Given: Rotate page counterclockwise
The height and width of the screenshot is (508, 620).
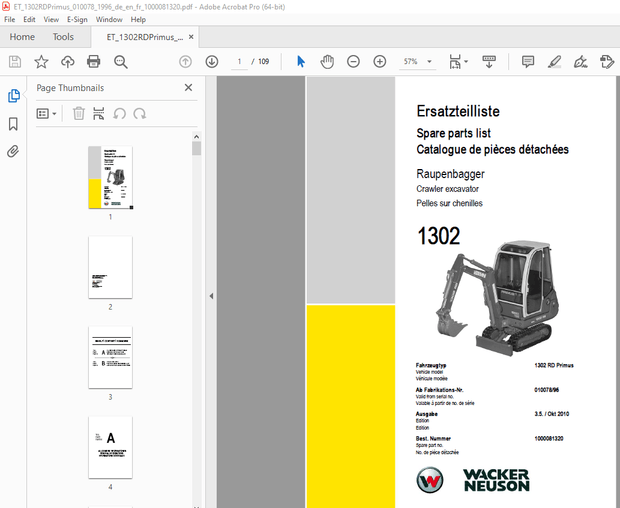Looking at the screenshot, I should click(119, 114).
